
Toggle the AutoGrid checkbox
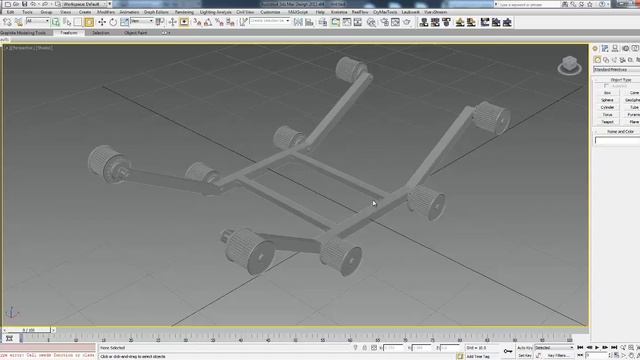pyautogui.click(x=607, y=86)
